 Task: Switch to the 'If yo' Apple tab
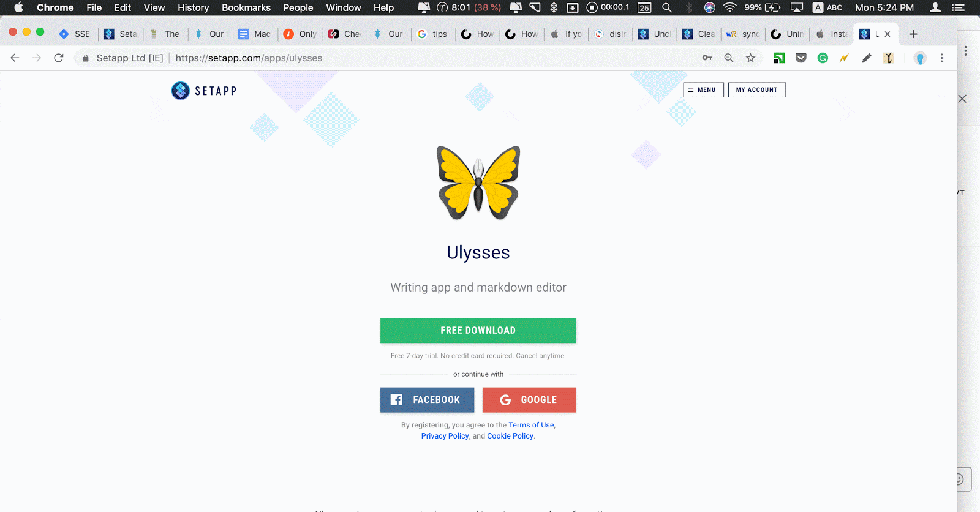[x=567, y=34]
